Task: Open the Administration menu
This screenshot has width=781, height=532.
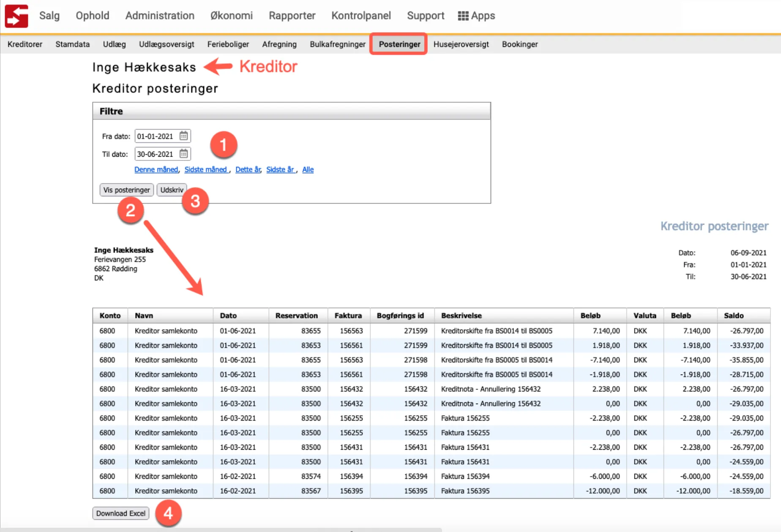Action: coord(160,16)
